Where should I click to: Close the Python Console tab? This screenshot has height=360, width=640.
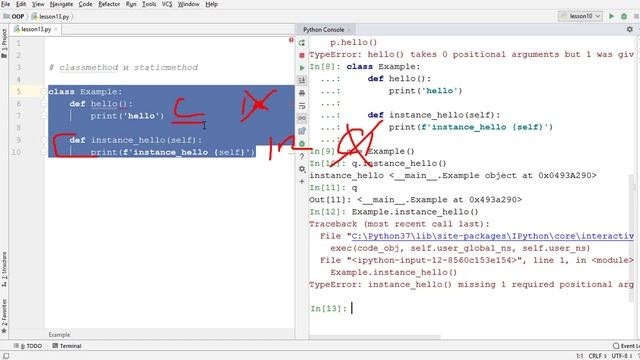pos(349,30)
